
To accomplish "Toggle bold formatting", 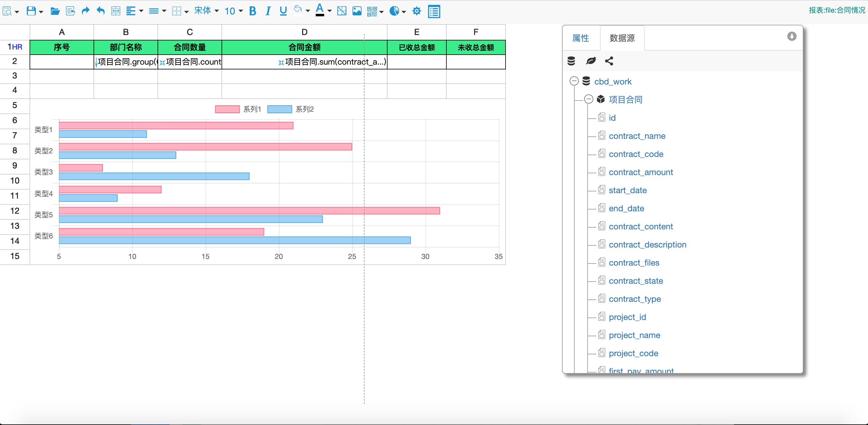I will [253, 11].
